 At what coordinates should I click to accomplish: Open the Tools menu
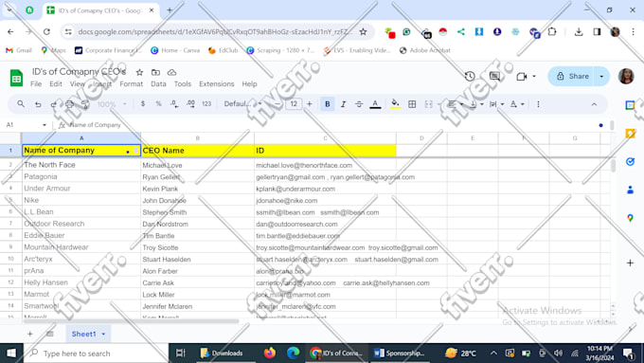[183, 83]
